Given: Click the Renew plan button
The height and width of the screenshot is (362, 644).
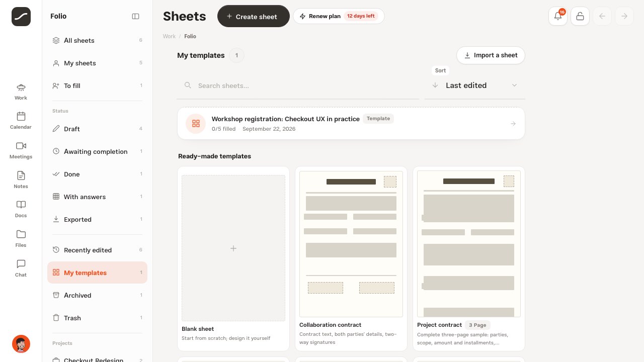Looking at the screenshot, I should [339, 16].
